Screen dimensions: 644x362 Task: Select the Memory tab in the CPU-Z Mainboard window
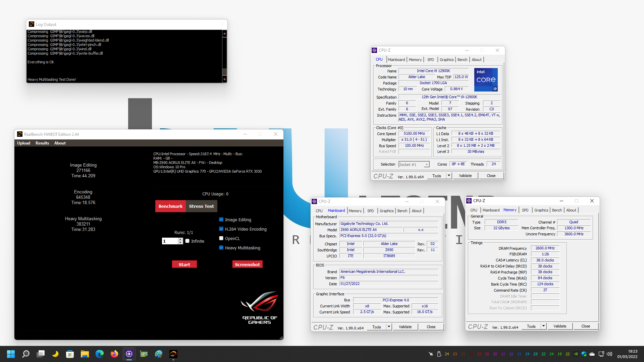tap(355, 211)
